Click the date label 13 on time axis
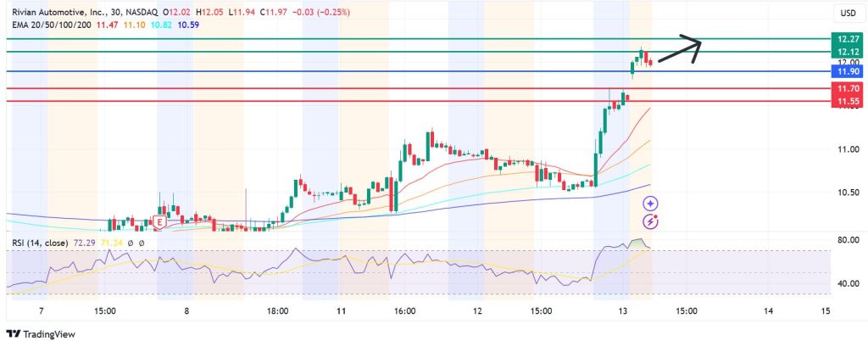This screenshot has height=341, width=868. (624, 311)
